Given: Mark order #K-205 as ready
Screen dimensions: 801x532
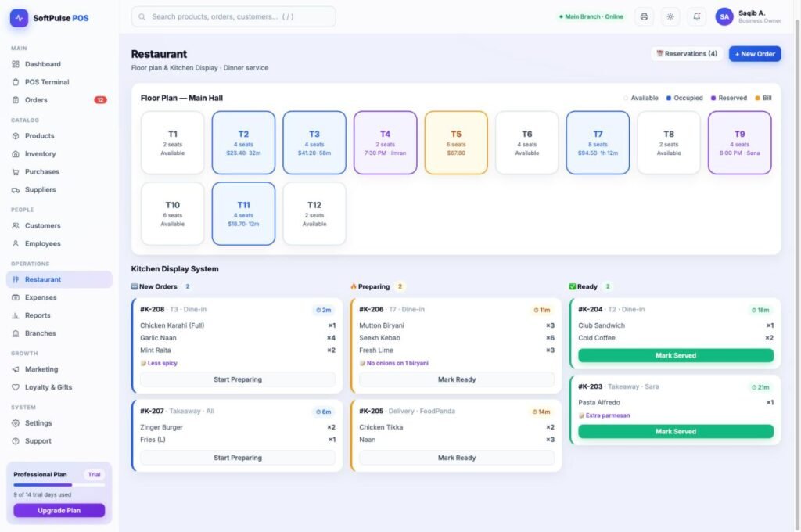Looking at the screenshot, I should click(457, 458).
